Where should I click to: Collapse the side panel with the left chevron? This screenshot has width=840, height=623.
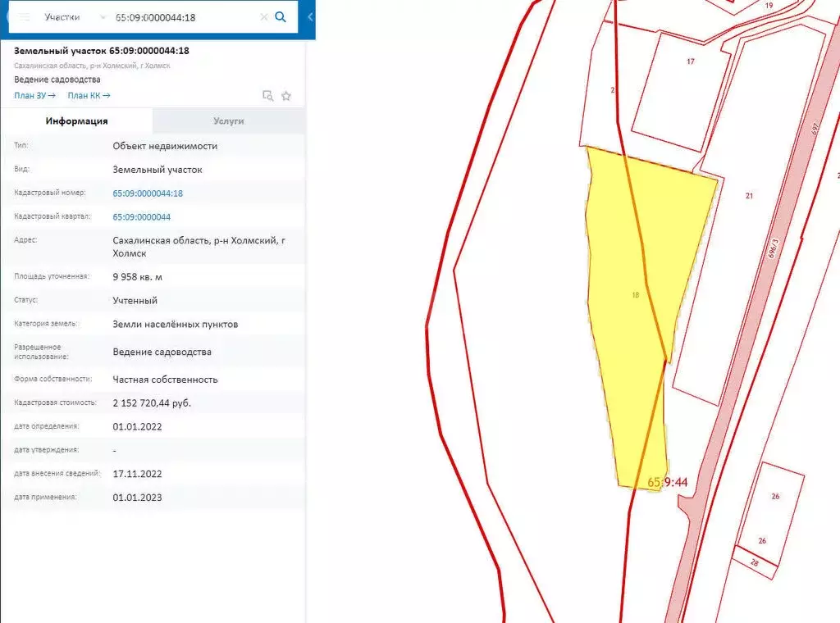(310, 17)
